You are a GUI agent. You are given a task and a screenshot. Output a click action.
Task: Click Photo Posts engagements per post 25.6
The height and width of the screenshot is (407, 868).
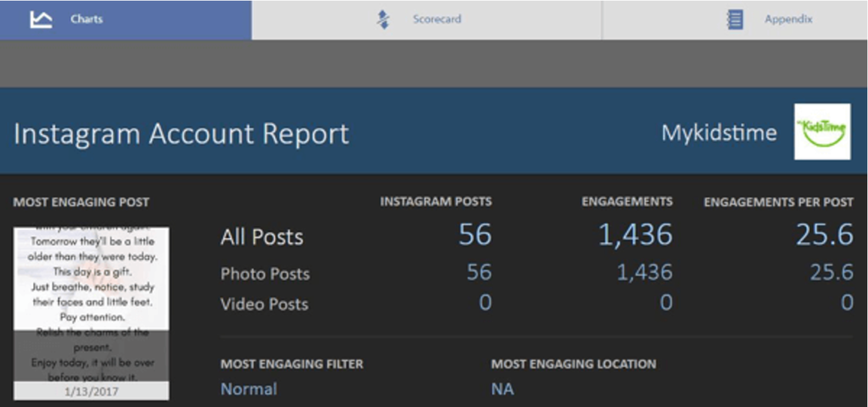click(x=832, y=272)
